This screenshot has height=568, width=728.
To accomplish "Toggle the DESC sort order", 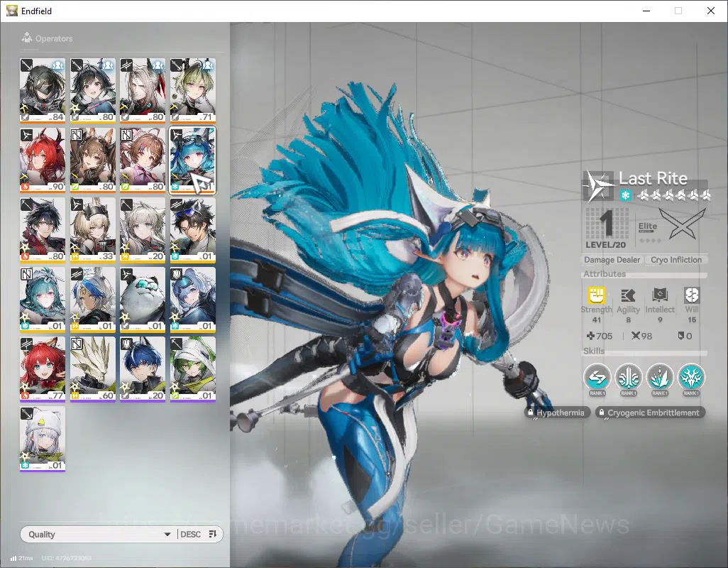I will pyautogui.click(x=190, y=535).
